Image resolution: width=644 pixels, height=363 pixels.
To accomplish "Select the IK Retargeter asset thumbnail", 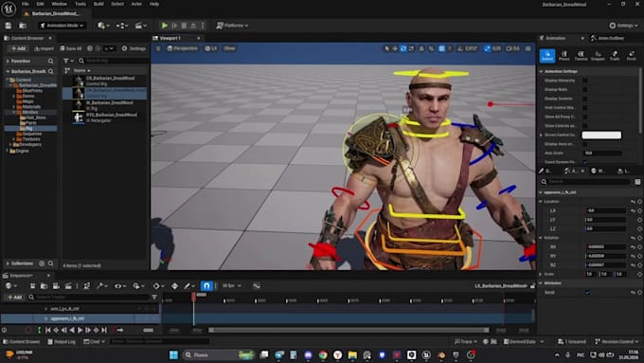I will click(x=78, y=118).
